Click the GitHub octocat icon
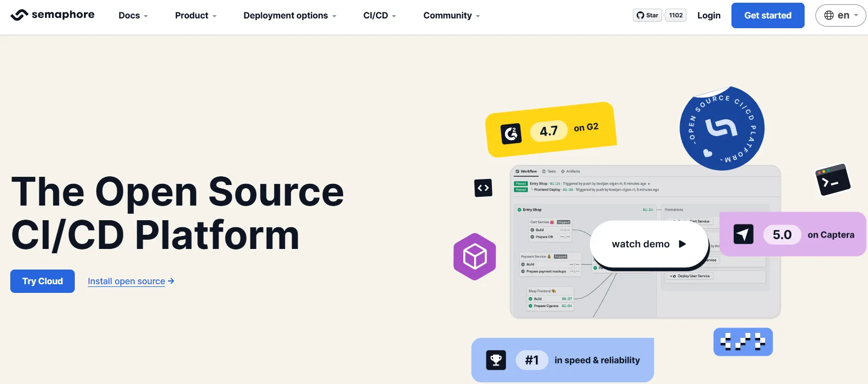Image resolution: width=868 pixels, height=384 pixels. tap(640, 15)
